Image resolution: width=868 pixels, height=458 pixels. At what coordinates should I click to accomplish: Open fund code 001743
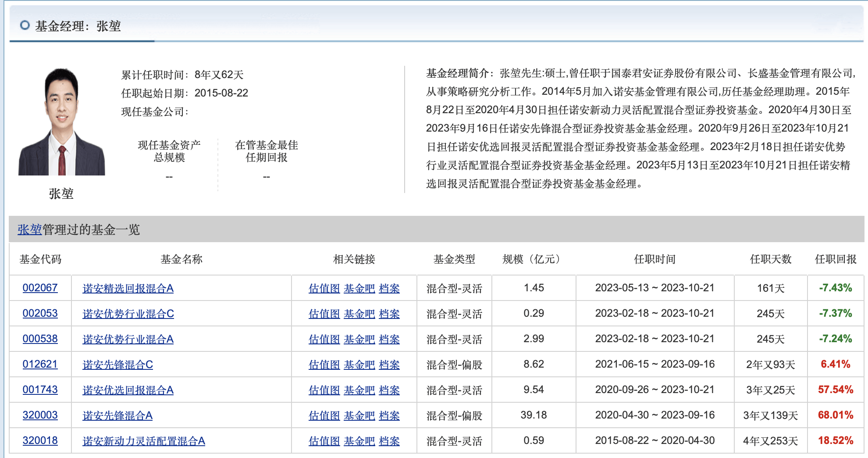pos(40,390)
